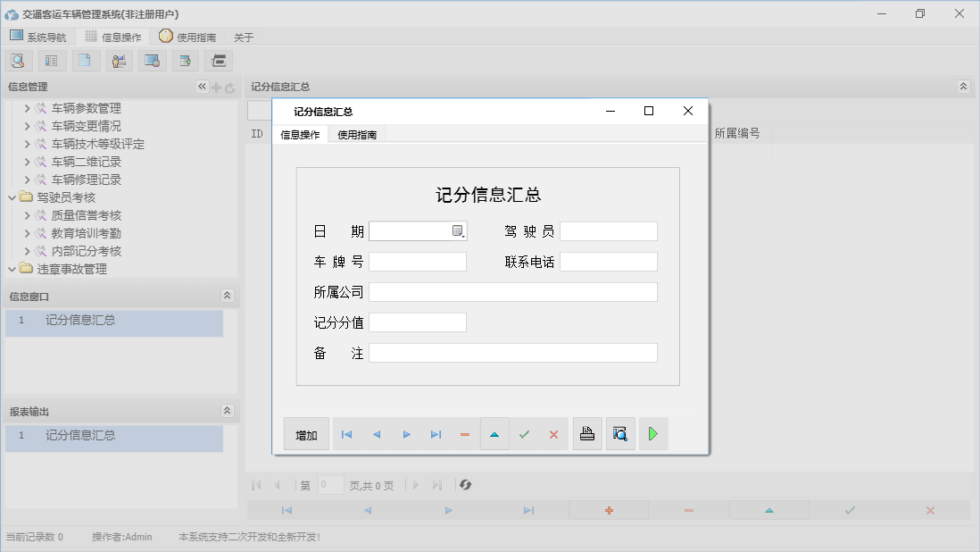Click the user management toolbar icon
This screenshot has width=980, height=552.
119,60
